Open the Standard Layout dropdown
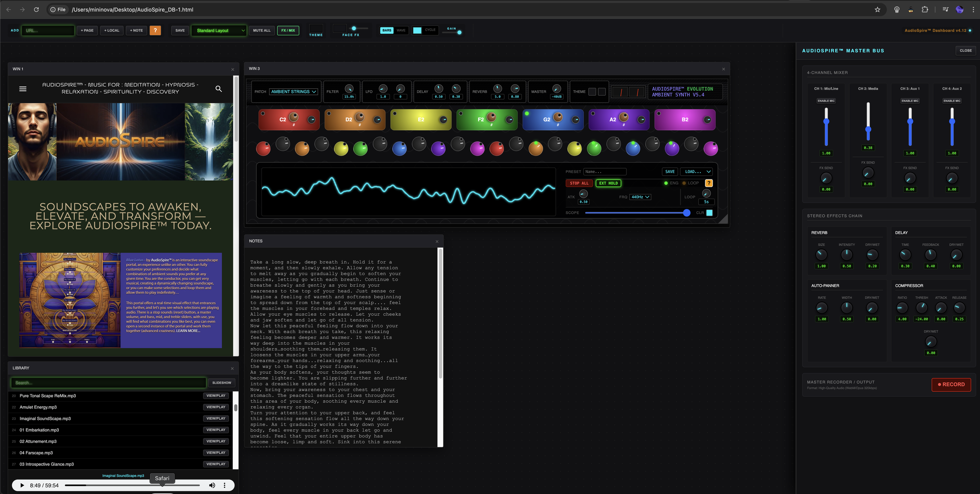This screenshot has width=980, height=494. pos(219,30)
